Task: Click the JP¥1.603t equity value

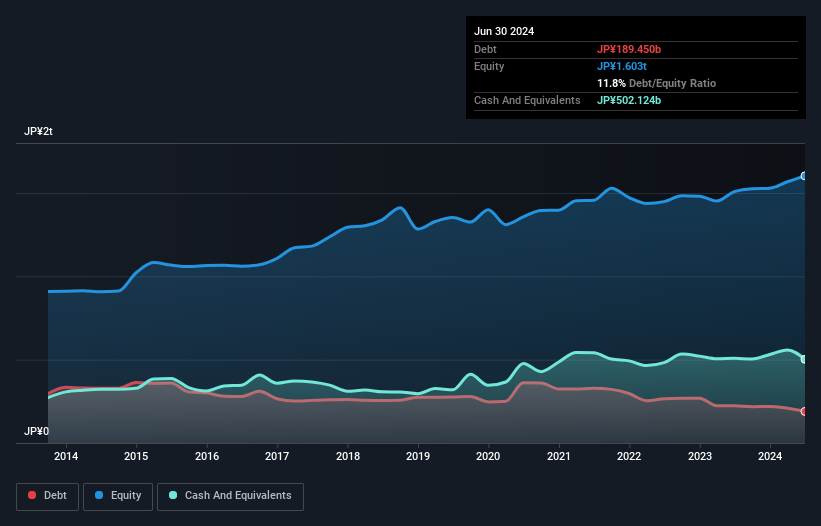Action: pyautogui.click(x=622, y=66)
